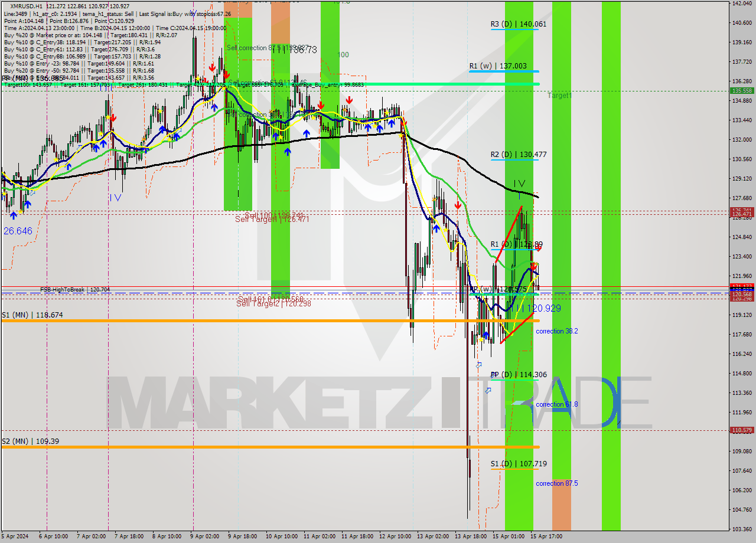The height and width of the screenshot is (543, 756).
Task: Click the XMRUSD,H1 symbol title
Action: tap(27, 6)
